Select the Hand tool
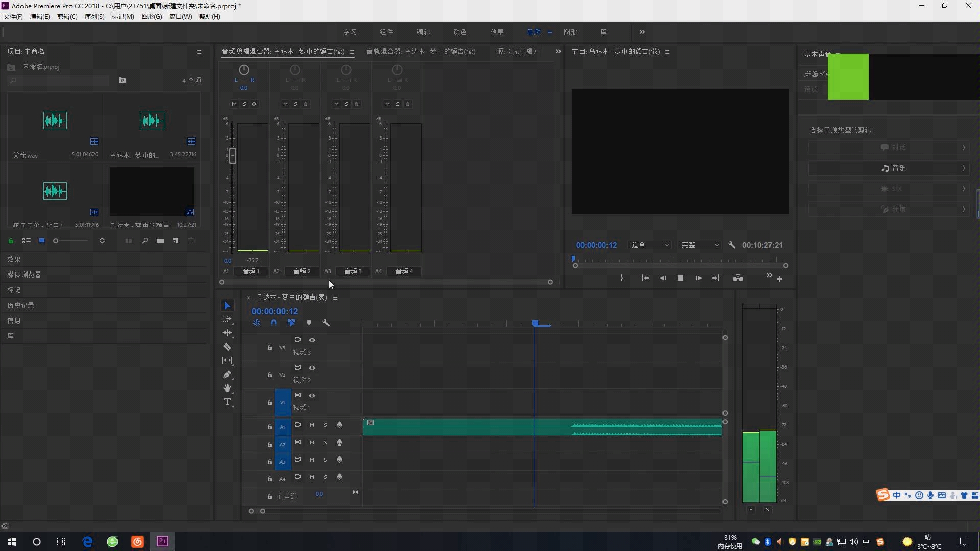Viewport: 980px width, 551px height. click(x=227, y=388)
